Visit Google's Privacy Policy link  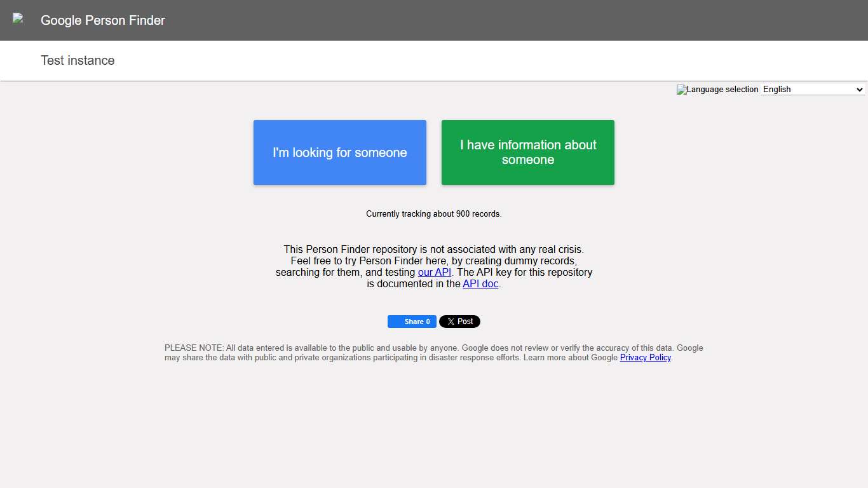click(x=645, y=357)
